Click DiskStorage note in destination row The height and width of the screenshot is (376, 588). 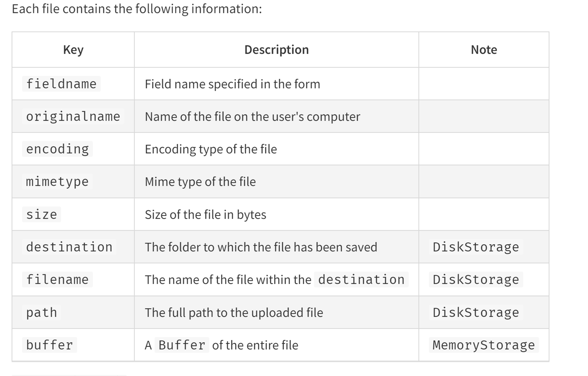(476, 247)
